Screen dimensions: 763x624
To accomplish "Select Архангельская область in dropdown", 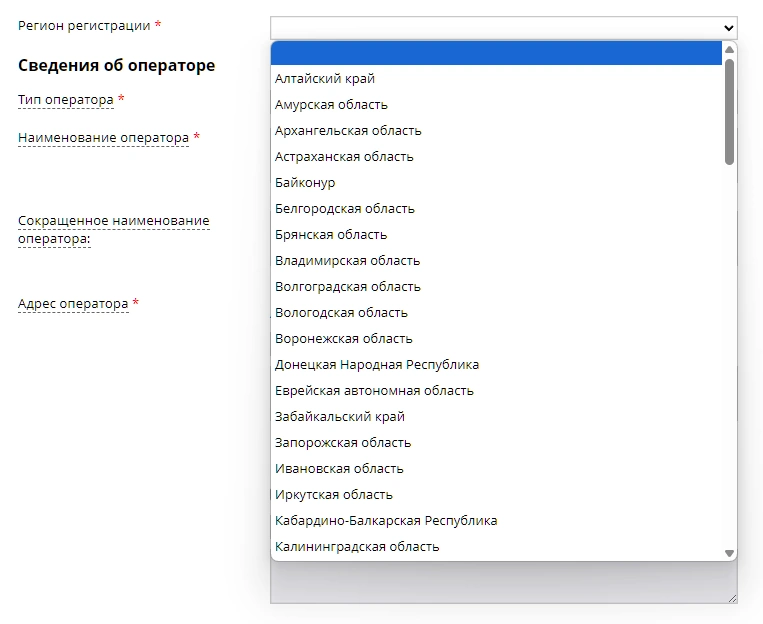I will (x=348, y=131).
